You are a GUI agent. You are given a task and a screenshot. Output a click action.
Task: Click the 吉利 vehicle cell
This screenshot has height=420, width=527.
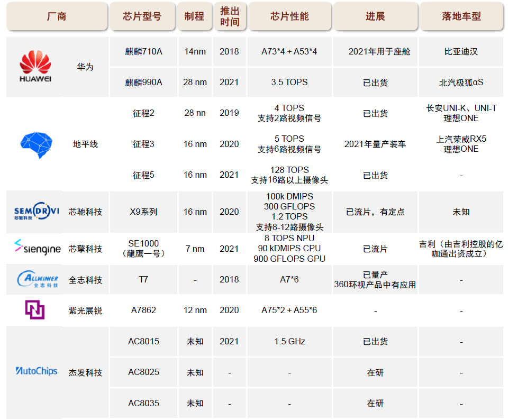pyautogui.click(x=461, y=249)
